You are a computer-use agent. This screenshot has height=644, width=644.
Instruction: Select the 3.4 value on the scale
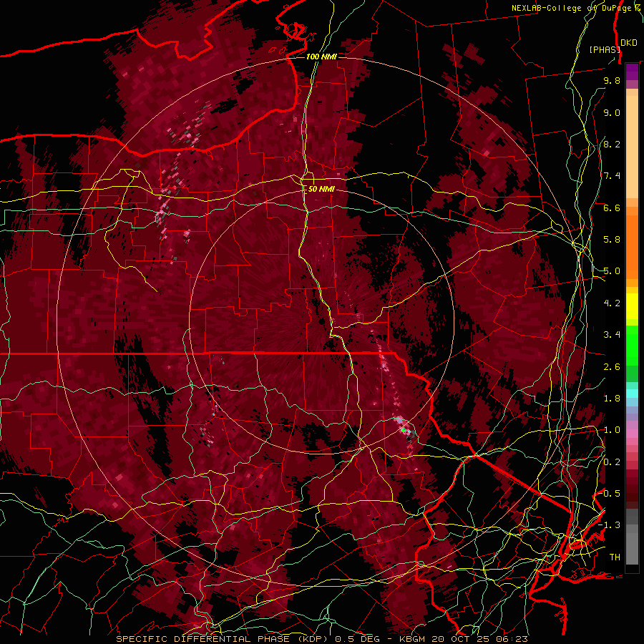[612, 335]
